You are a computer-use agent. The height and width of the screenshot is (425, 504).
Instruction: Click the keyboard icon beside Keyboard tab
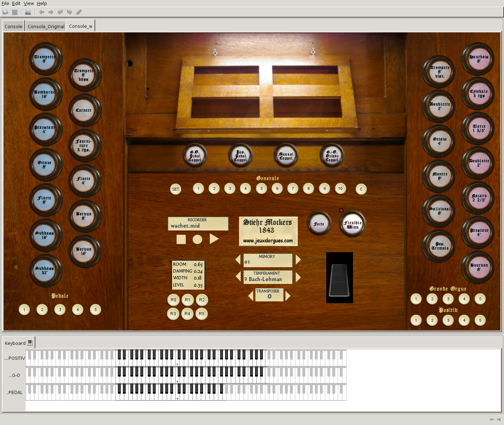(30, 343)
